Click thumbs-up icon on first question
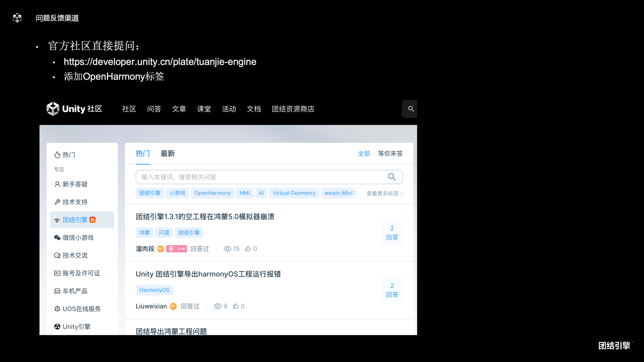 248,249
